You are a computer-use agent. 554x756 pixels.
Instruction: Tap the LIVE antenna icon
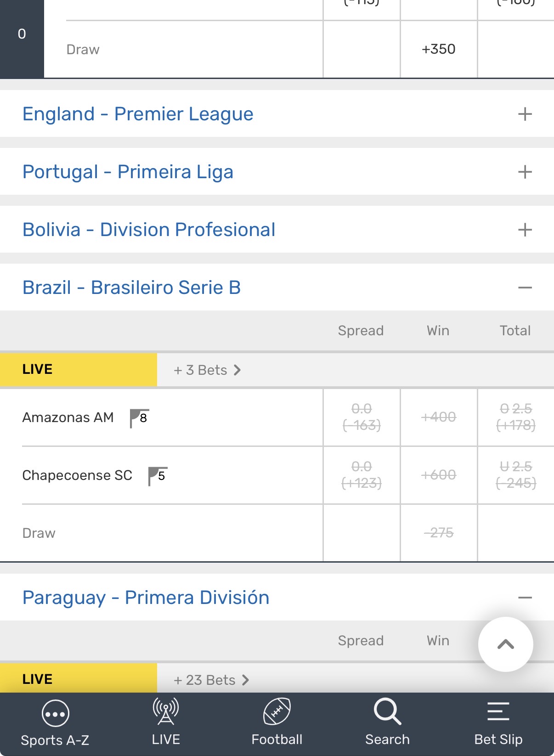[166, 712]
